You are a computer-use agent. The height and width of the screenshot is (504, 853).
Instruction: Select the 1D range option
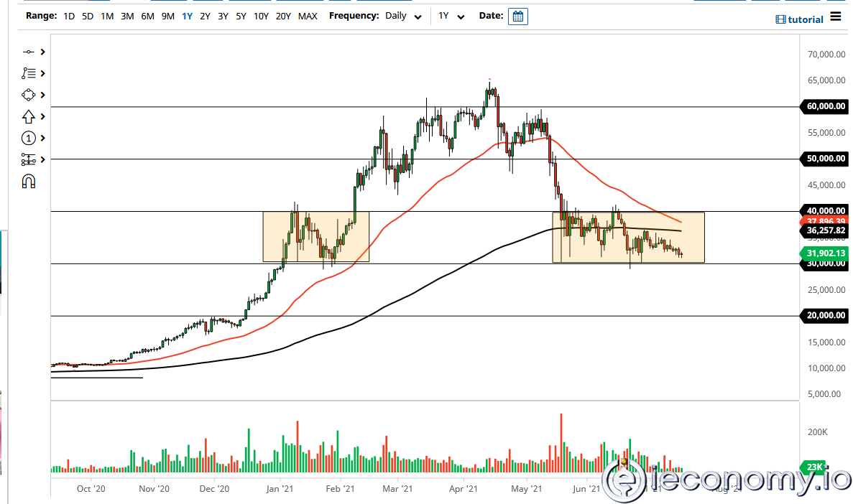point(69,16)
